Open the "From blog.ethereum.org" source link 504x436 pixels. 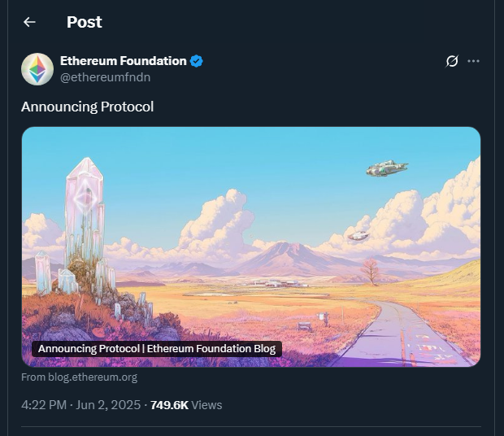(79, 377)
